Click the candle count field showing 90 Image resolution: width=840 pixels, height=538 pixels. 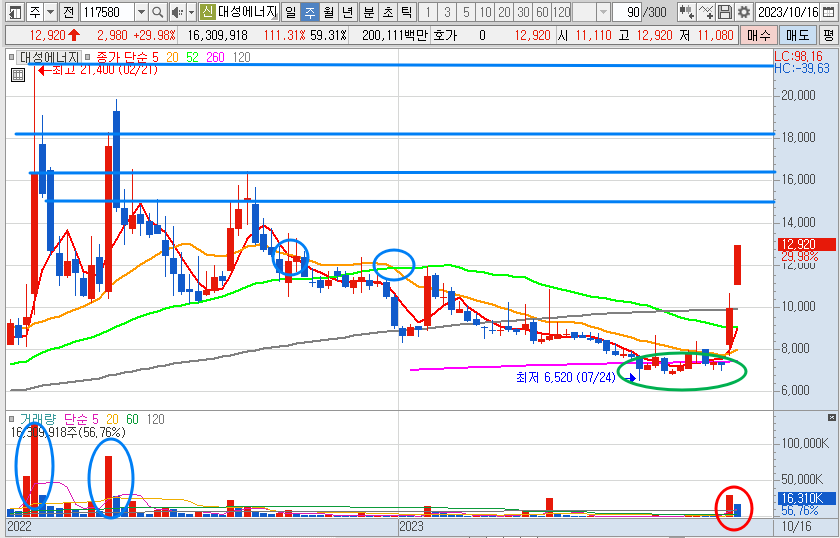(627, 11)
